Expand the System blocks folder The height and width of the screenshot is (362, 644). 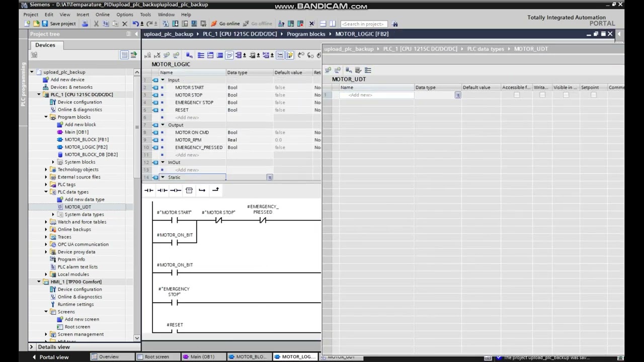53,162
